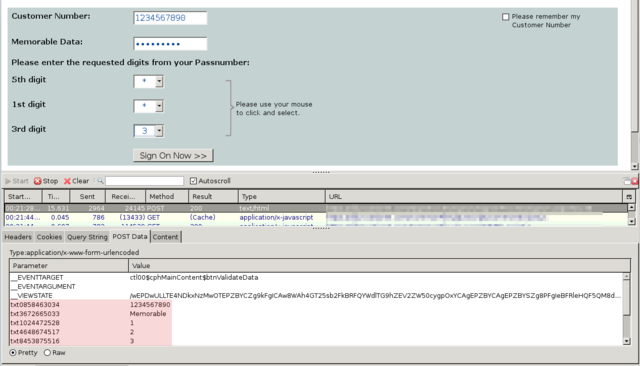
Task: Select the Raw radio button
Action: (x=47, y=353)
